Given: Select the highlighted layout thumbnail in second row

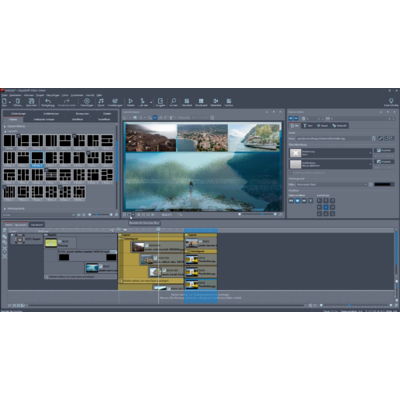Looking at the screenshot, I should [37, 158].
